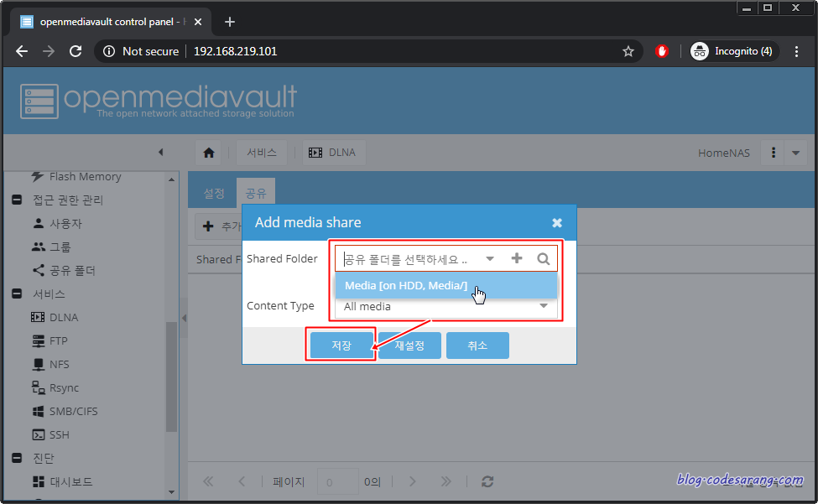Select the openmediavault control panel browser tab
Screen dimensions: 818x504
pyautogui.click(x=111, y=22)
